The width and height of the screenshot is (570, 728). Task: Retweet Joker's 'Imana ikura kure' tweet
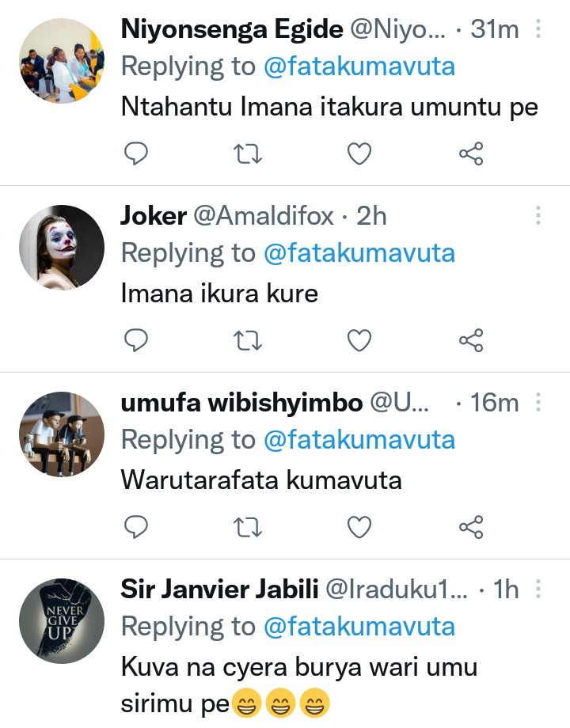click(x=249, y=340)
